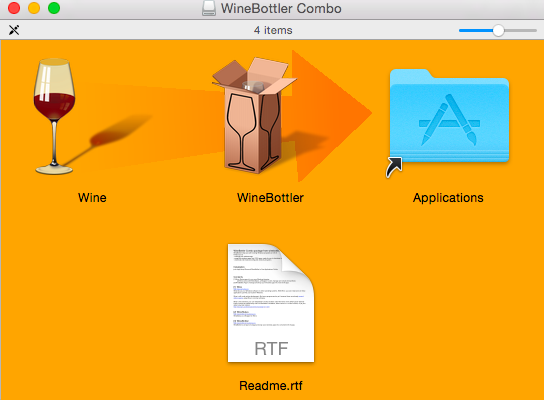Click the 'WineBottler Combo' window title
The height and width of the screenshot is (400, 544).
(x=281, y=8)
